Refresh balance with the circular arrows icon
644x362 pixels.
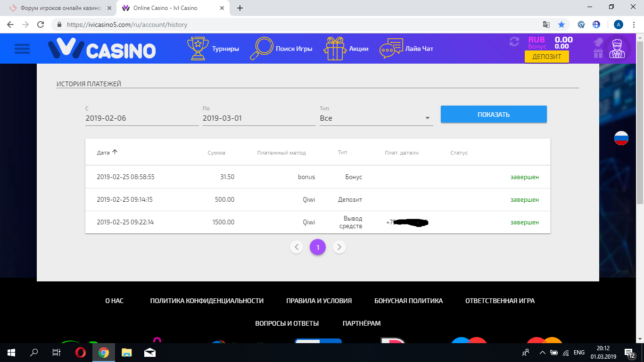[x=514, y=41]
